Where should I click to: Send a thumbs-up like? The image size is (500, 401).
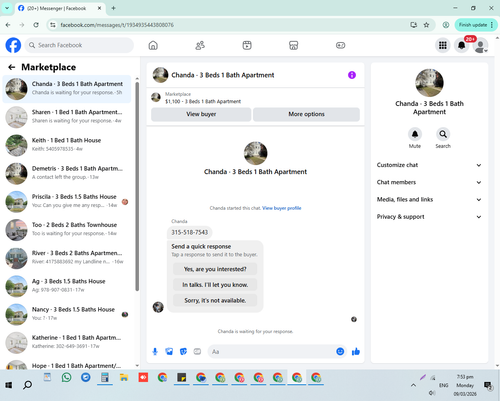tap(356, 351)
